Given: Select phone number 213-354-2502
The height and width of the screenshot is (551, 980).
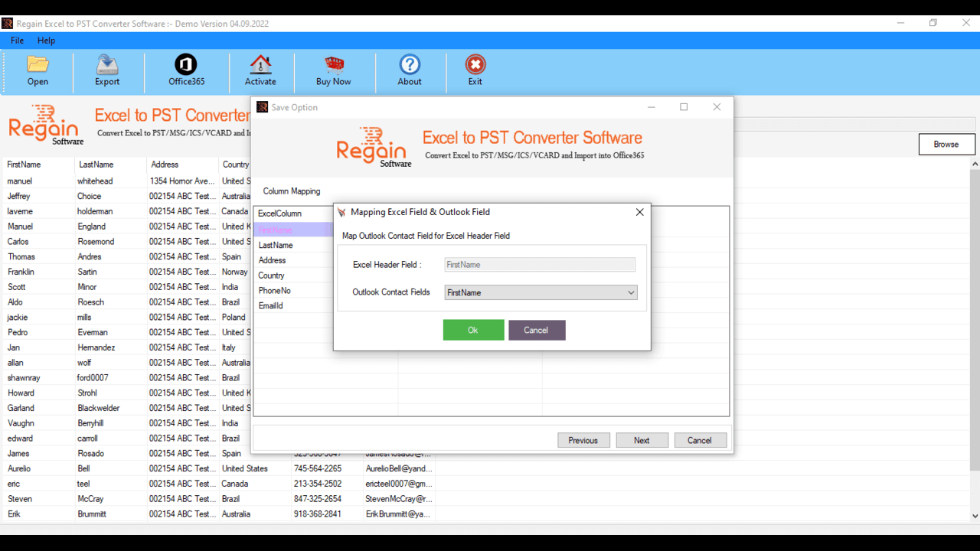Looking at the screenshot, I should click(318, 484).
